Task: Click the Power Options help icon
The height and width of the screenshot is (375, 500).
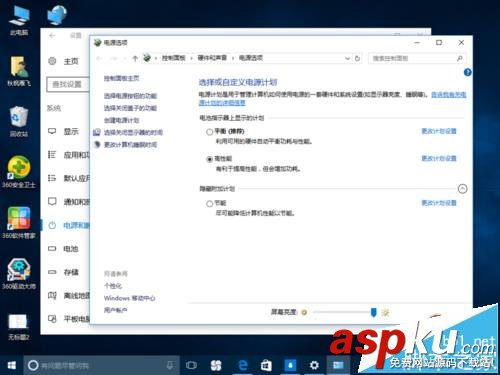Action: pyautogui.click(x=467, y=72)
